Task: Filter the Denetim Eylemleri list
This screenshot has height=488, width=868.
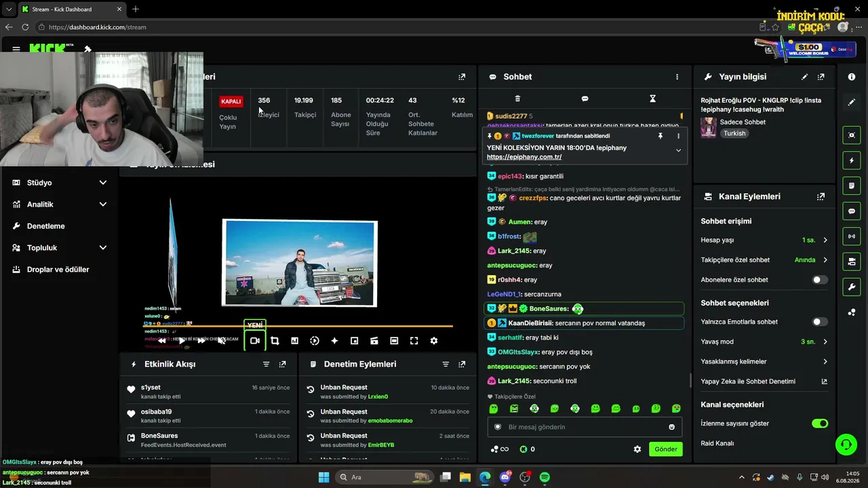Action: point(446,364)
